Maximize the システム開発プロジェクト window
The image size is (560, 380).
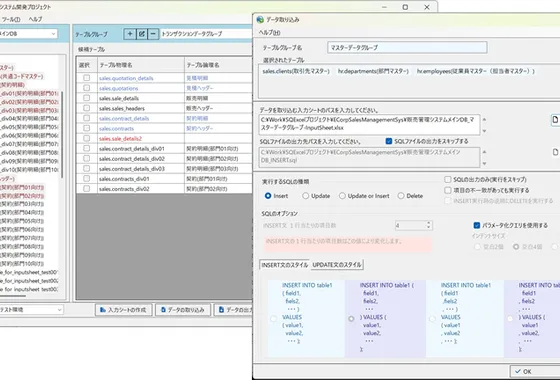pos(405,7)
